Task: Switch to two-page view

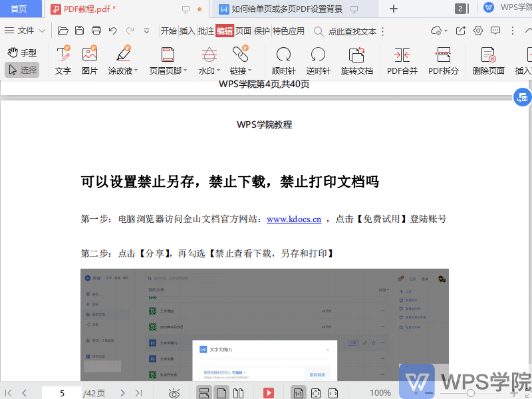Action: tap(238, 393)
